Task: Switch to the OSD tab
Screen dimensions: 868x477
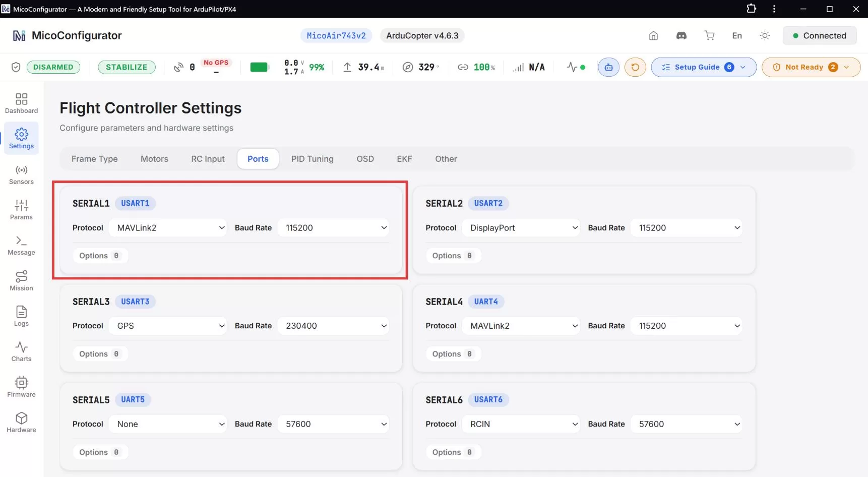Action: tap(365, 159)
